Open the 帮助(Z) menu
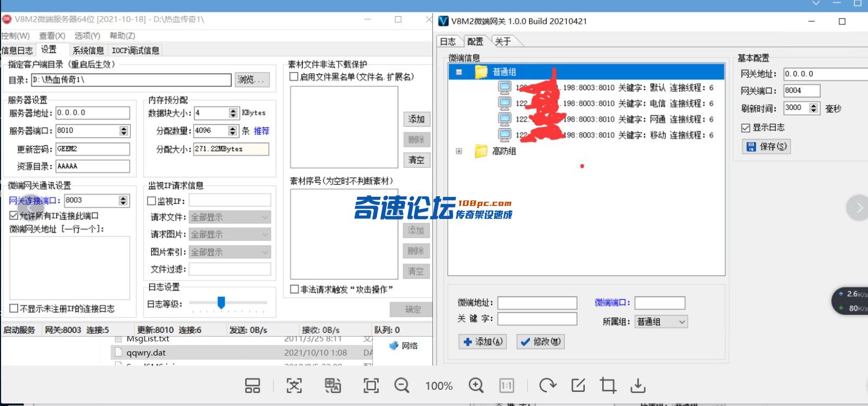Screen dimensions: 868x406 pyautogui.click(x=123, y=36)
